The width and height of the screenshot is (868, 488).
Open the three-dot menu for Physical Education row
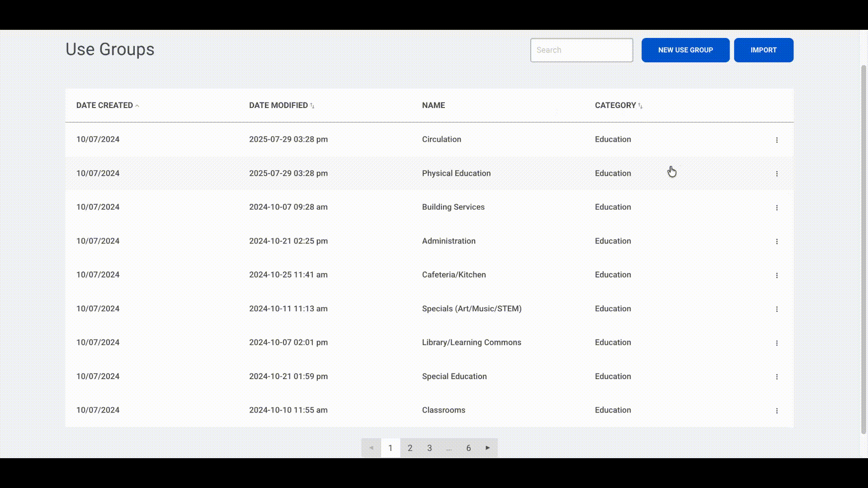point(777,174)
